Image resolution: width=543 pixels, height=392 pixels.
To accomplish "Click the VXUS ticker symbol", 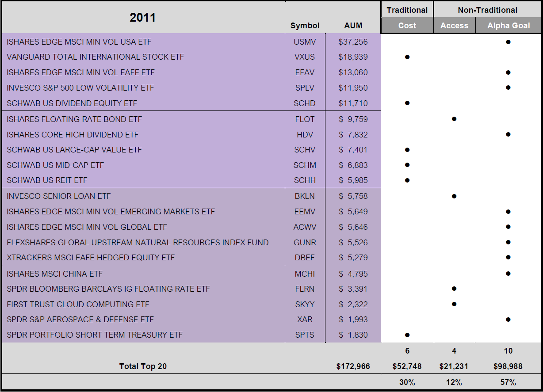I will [305, 57].
